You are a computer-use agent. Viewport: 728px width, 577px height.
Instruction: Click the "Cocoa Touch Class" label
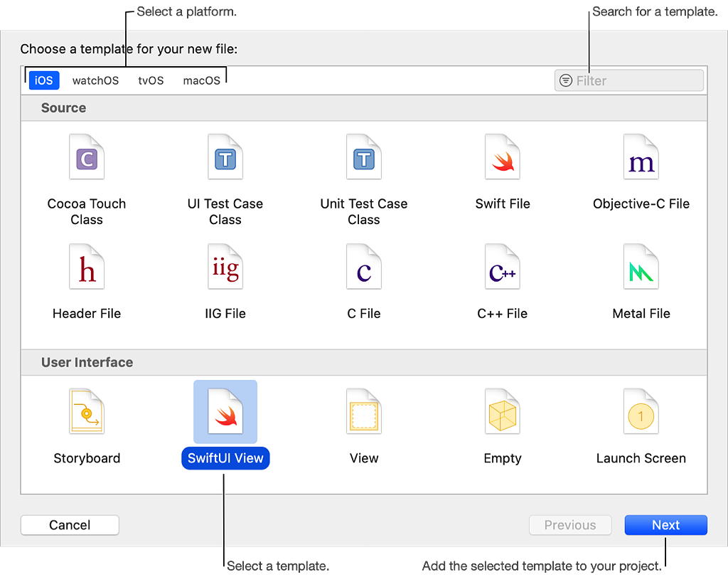coord(87,211)
